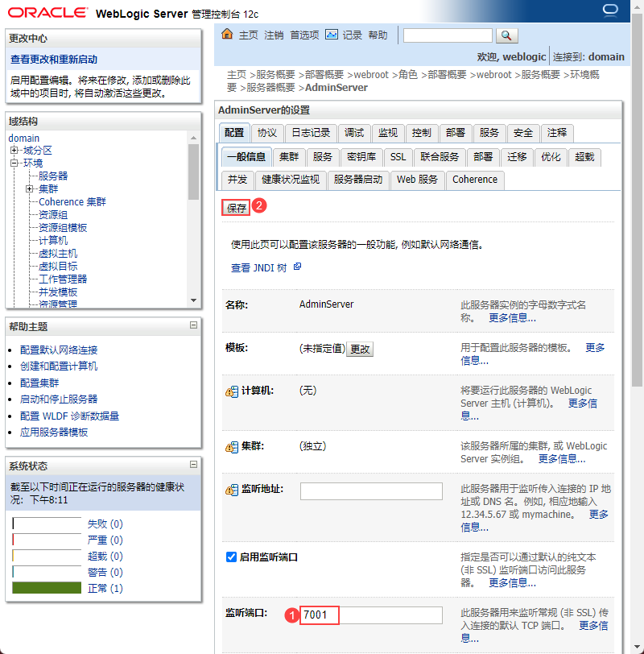Click the home house icon
This screenshot has width=644, height=654.
tap(227, 34)
